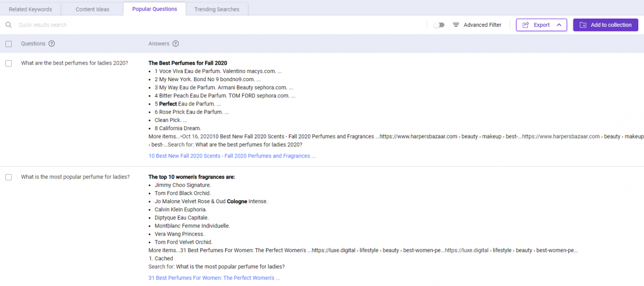This screenshot has height=286, width=644.
Task: Click the 'Rose Prick Eau de Parfum' line
Action: 191,112
